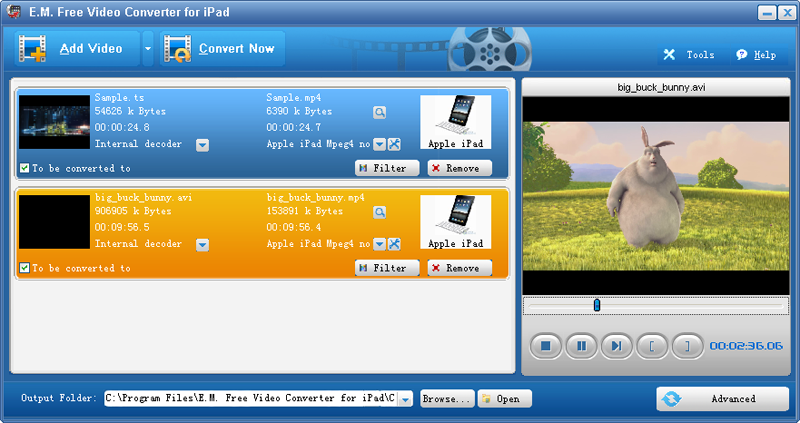This screenshot has width=800, height=423.
Task: Open the Tools menu
Action: tap(688, 55)
